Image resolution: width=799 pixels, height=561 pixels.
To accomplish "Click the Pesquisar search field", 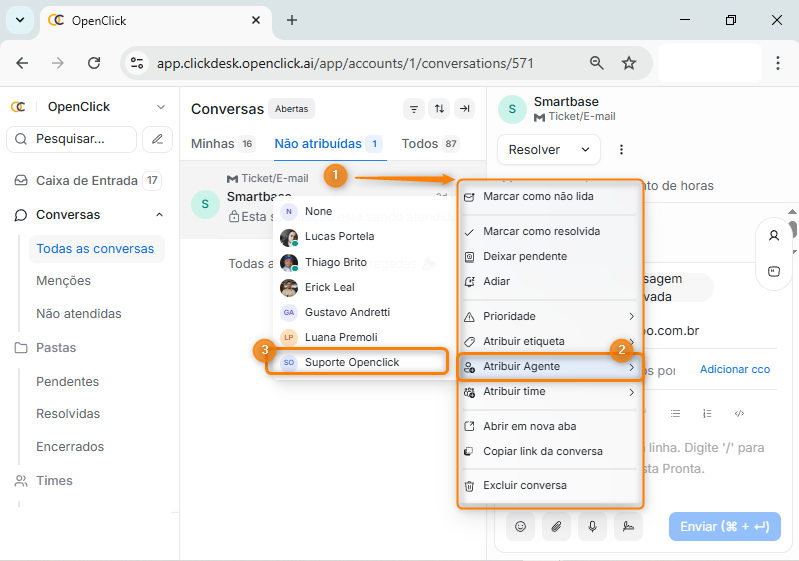I will (x=71, y=139).
